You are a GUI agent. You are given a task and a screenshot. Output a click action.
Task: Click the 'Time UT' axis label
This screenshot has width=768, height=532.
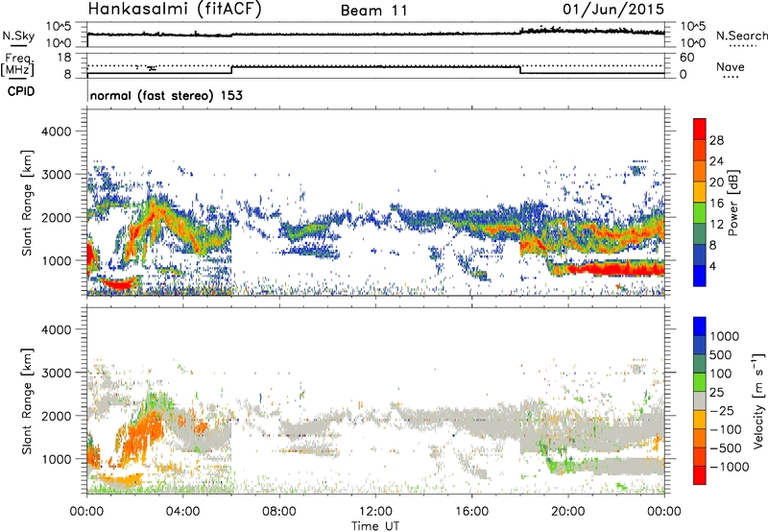click(x=375, y=525)
